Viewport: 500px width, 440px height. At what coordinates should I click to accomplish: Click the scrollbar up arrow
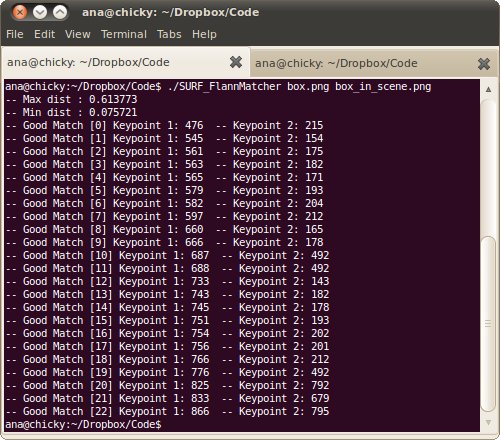click(488, 89)
